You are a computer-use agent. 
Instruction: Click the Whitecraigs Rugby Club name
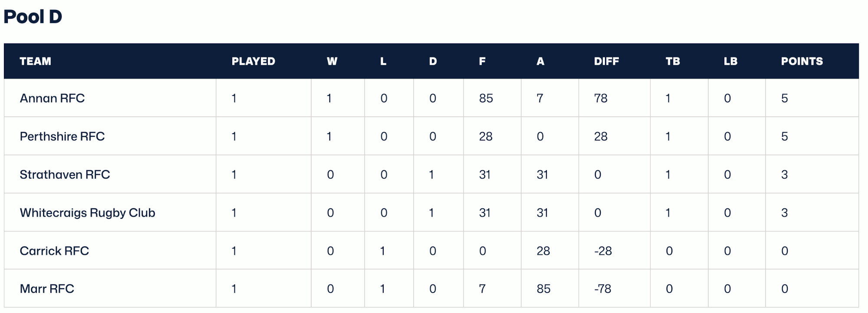pyautogui.click(x=87, y=213)
